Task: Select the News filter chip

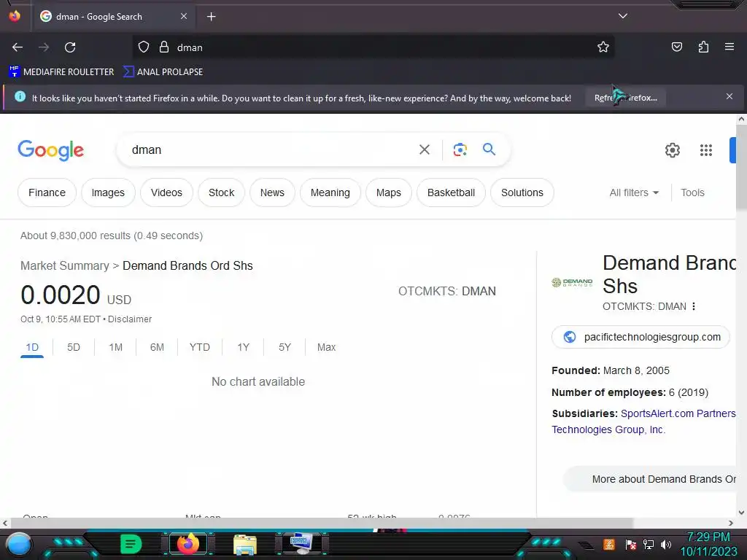Action: click(x=272, y=192)
